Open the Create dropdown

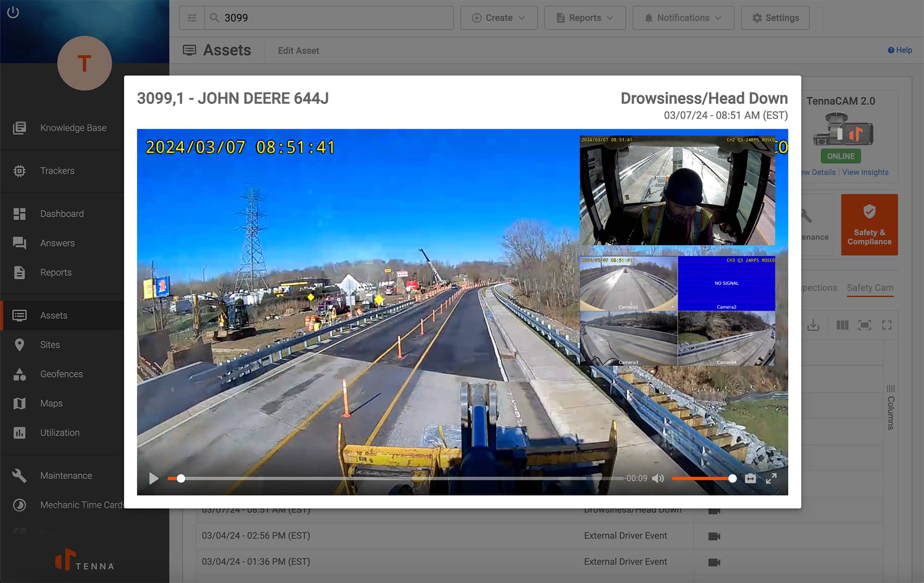pos(499,18)
